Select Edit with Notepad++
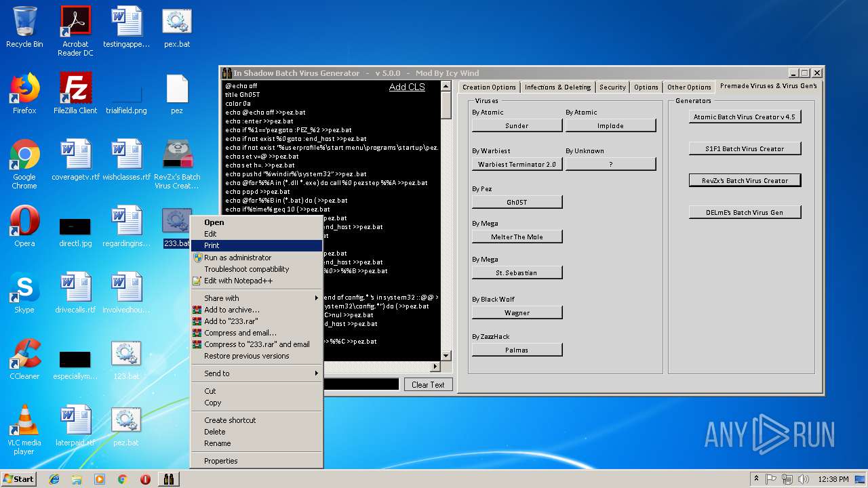The height and width of the screenshot is (488, 868). 256,281
